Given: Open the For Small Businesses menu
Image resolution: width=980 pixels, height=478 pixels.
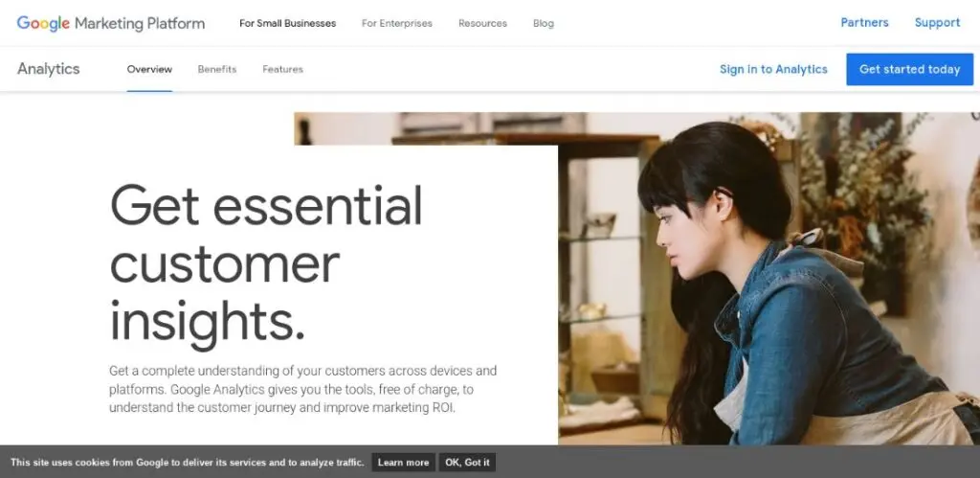Looking at the screenshot, I should tap(287, 23).
